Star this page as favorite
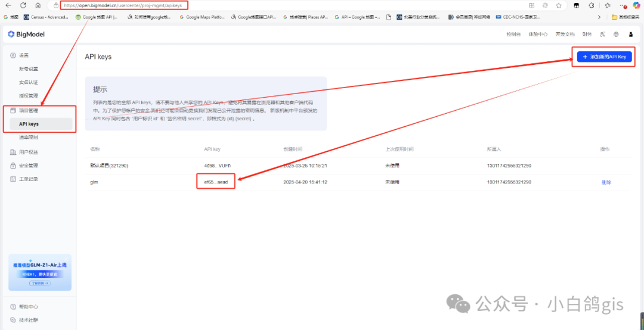 click(559, 5)
